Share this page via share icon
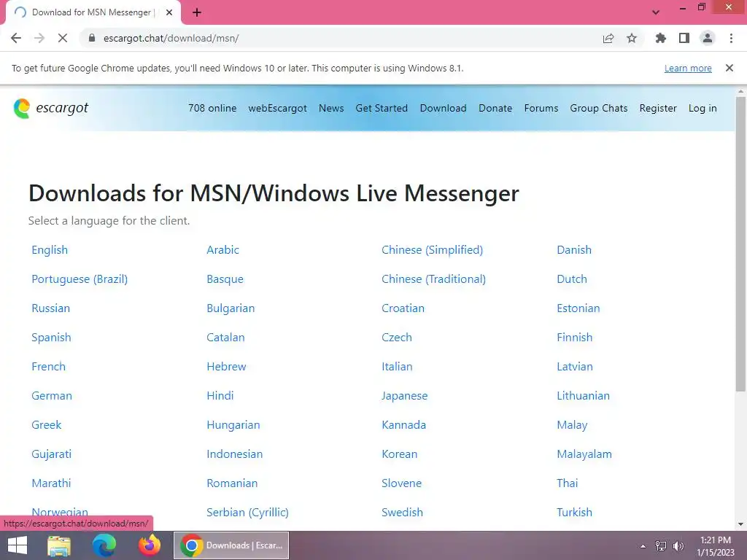Viewport: 747px width, 560px height. [x=608, y=38]
